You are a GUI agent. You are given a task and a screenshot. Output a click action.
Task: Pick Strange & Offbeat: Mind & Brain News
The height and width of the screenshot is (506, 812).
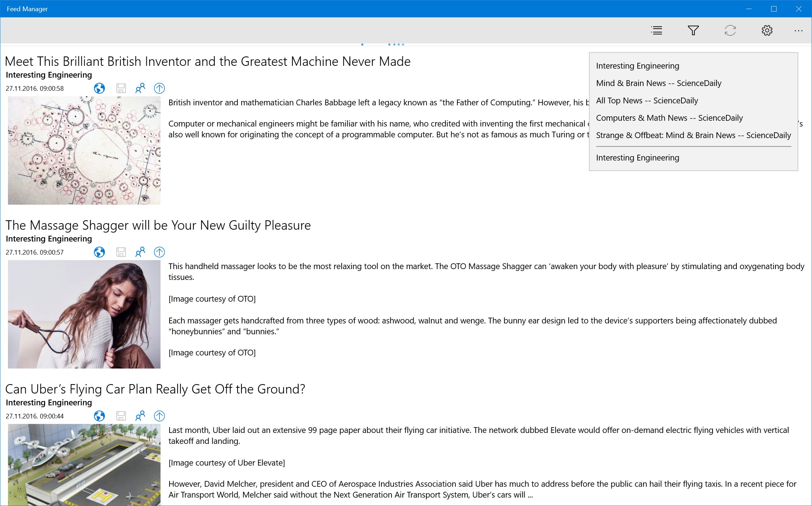click(693, 135)
